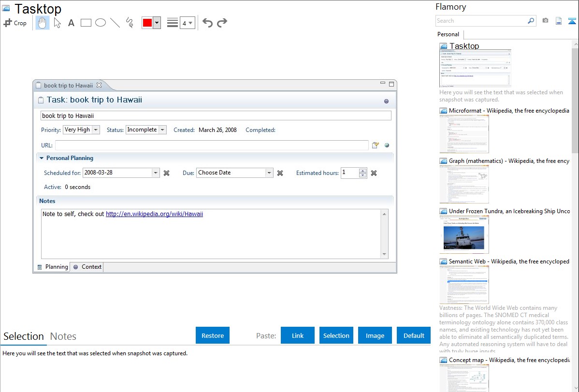Open the Under Frozen Tundra snapshot thumbnail

tap(464, 234)
